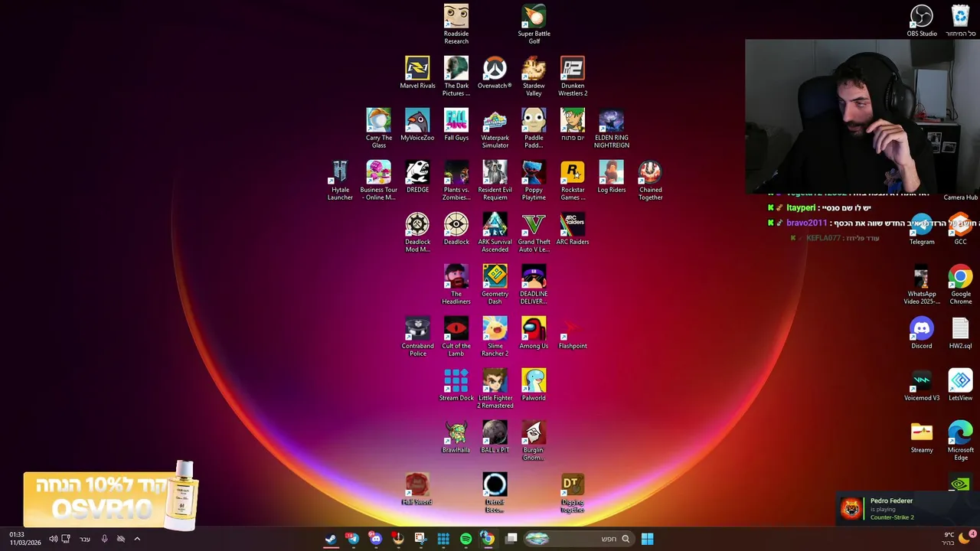Screen dimensions: 980x551
Task: Open OBS Studio desktop icon
Action: point(922,21)
